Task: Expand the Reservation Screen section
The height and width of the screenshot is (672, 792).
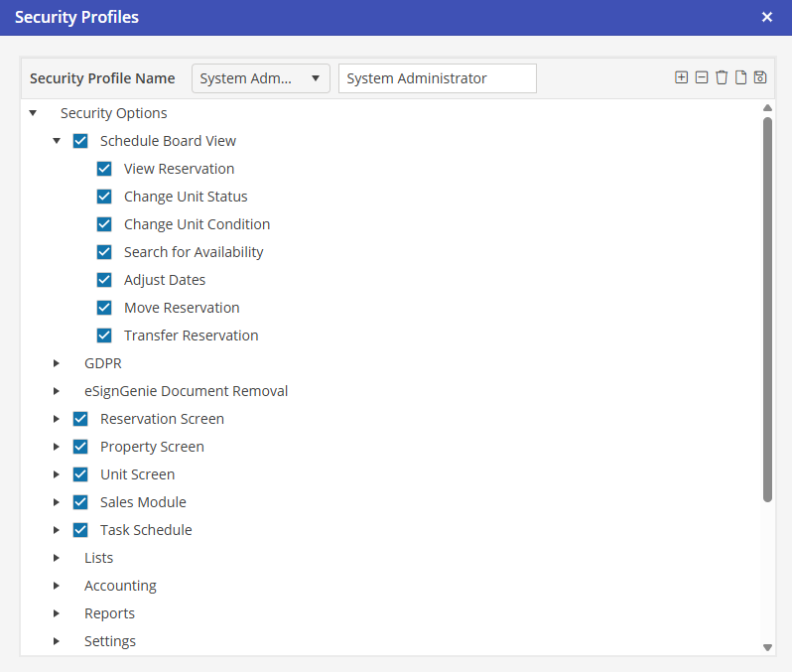Action: coord(57,419)
